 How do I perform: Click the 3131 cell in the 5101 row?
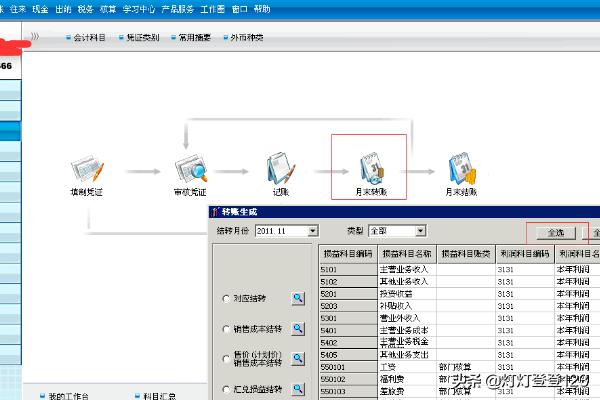click(x=525, y=269)
